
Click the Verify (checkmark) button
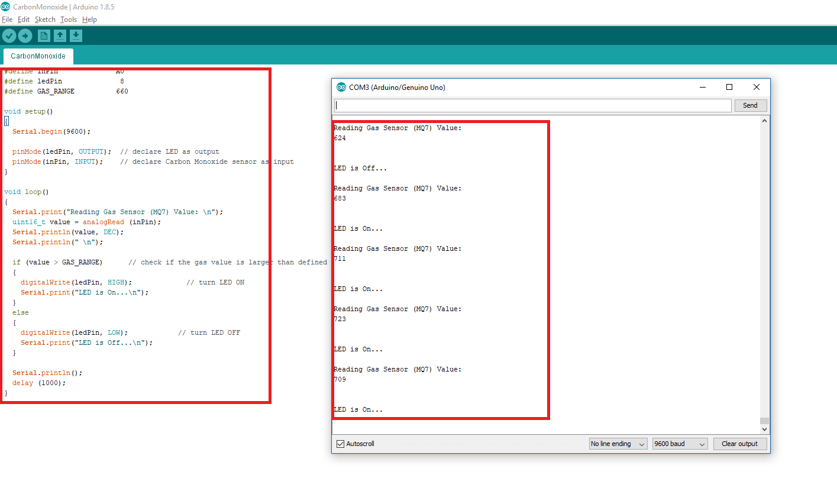click(9, 35)
